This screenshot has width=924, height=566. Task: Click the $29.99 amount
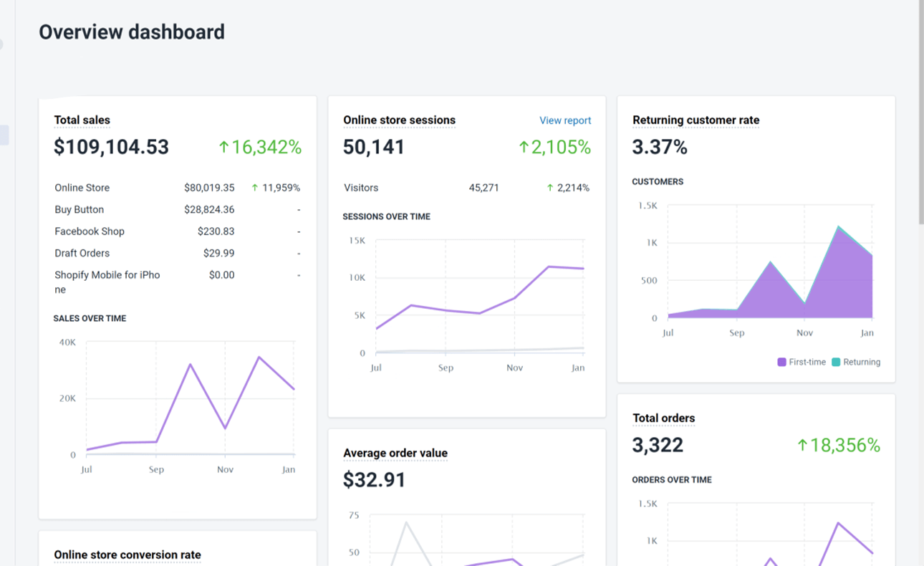(219, 253)
